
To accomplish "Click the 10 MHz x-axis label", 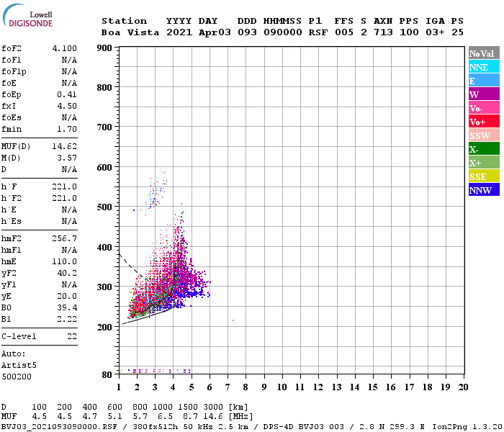I will (x=282, y=387).
